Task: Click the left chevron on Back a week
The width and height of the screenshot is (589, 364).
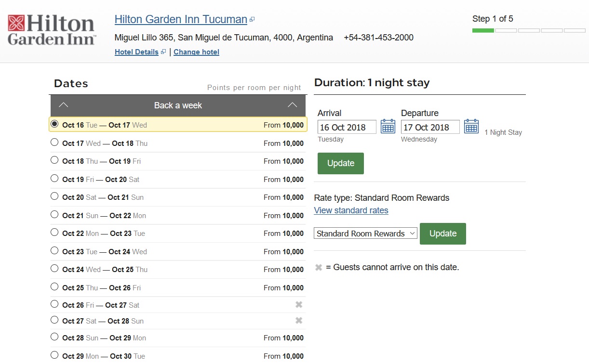Action: click(64, 105)
